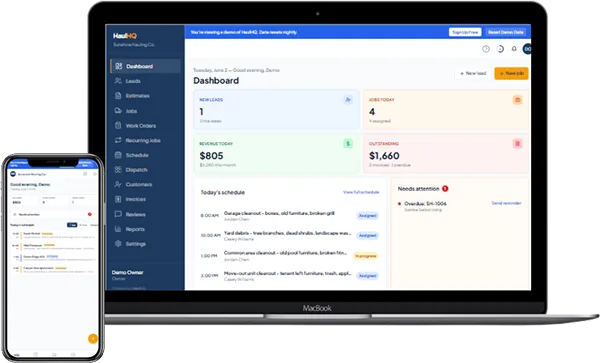Image resolution: width=600 pixels, height=363 pixels.
Task: Click the $1,660 outstanding value
Action: point(384,156)
